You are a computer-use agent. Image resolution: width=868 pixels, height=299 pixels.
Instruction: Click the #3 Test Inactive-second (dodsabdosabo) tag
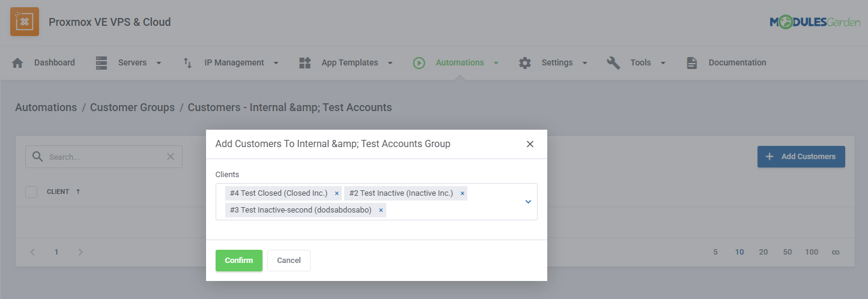pos(306,210)
